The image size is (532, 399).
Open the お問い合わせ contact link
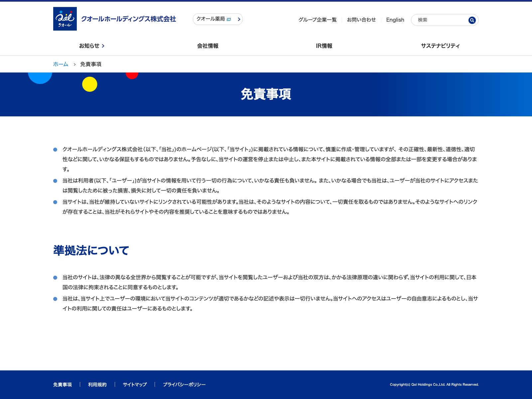(361, 20)
